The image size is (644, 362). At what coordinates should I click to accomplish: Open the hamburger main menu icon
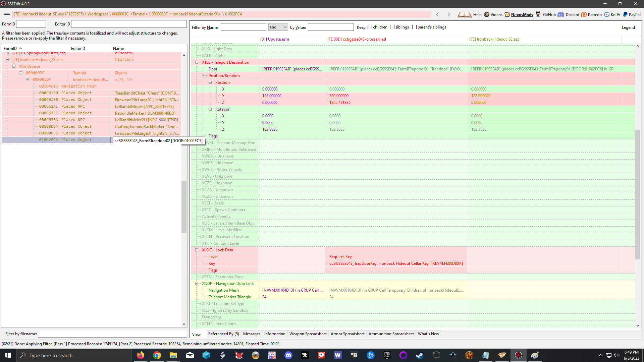(x=6, y=14)
